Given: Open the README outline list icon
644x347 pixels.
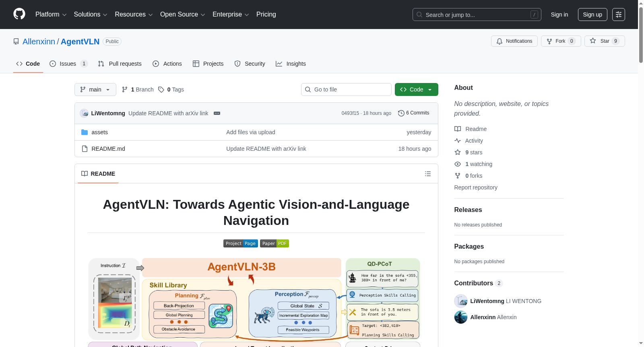Looking at the screenshot, I should [428, 174].
